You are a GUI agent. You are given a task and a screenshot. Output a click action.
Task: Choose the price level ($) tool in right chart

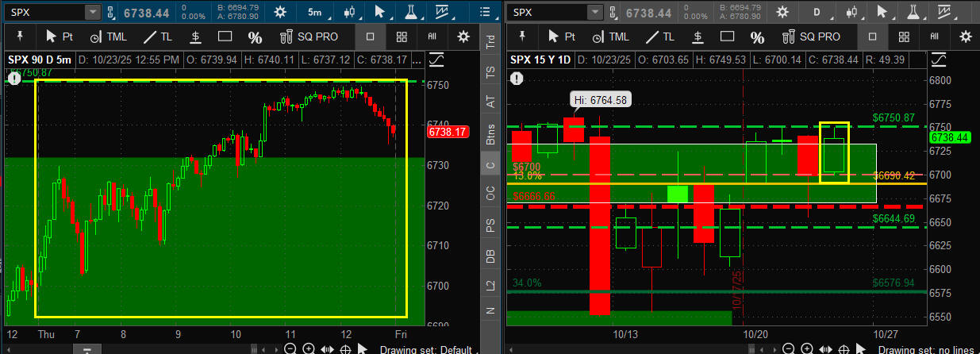696,37
